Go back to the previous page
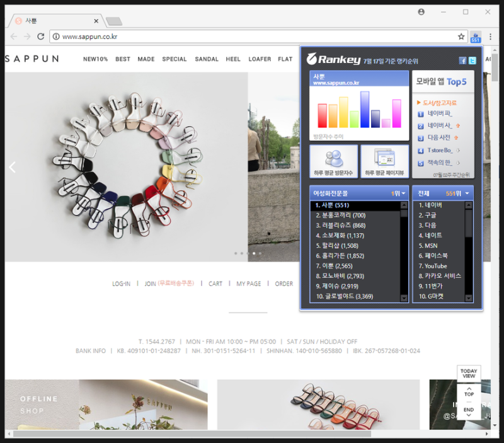Viewport: 504px width, 443px height. pyautogui.click(x=13, y=37)
